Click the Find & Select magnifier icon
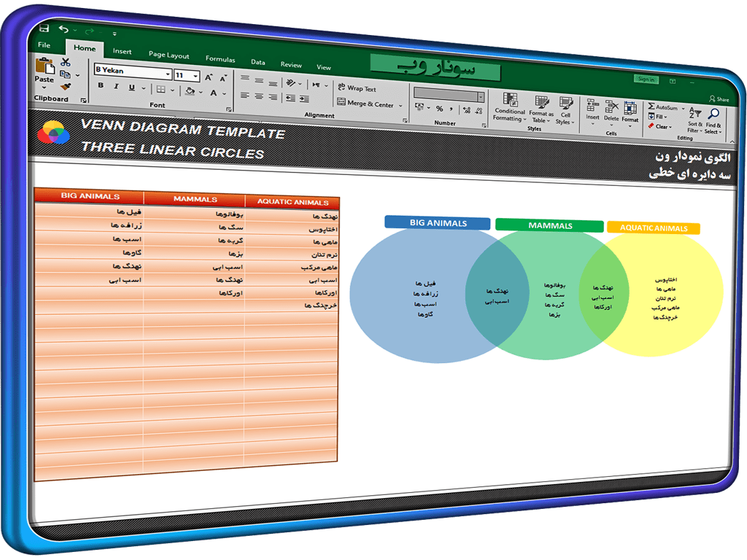 [x=713, y=113]
